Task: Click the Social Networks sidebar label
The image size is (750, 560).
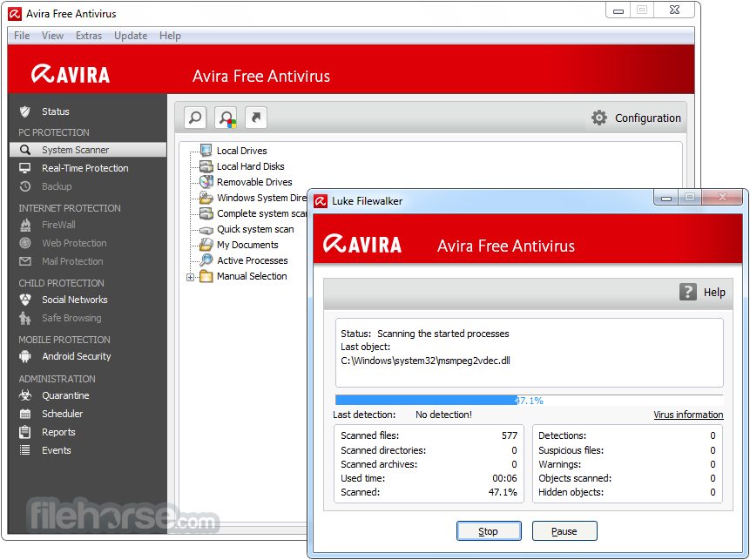Action: [x=75, y=300]
